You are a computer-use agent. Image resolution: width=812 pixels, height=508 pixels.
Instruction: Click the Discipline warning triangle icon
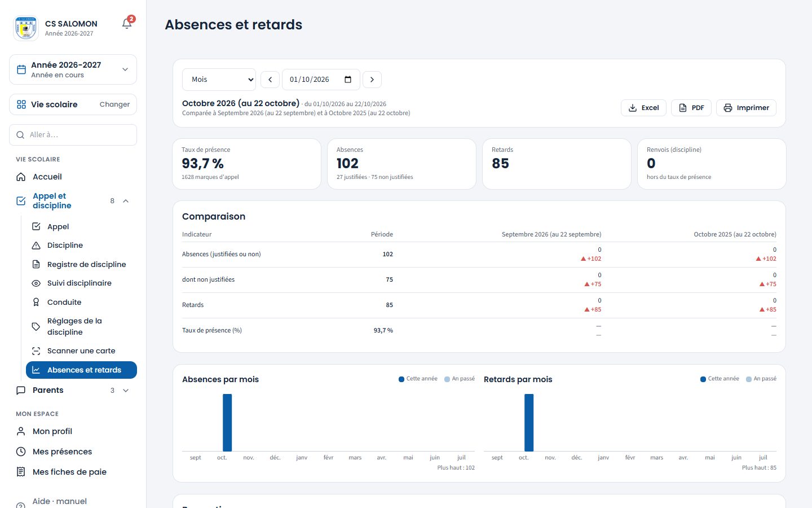coord(36,246)
